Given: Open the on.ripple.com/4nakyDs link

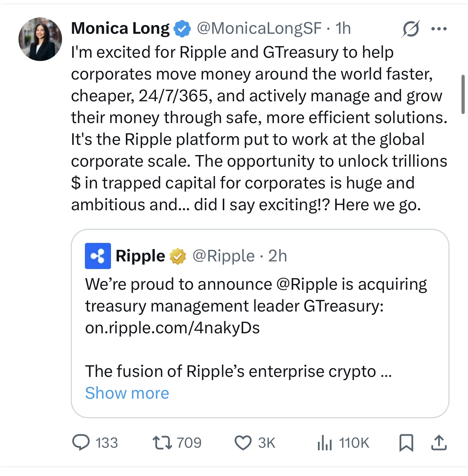Looking at the screenshot, I should (172, 328).
